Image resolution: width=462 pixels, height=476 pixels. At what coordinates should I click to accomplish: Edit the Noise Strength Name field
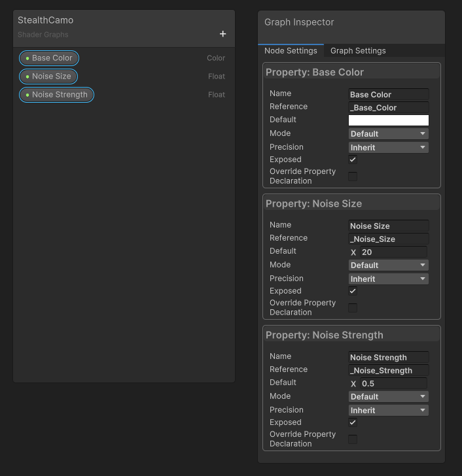coord(388,358)
